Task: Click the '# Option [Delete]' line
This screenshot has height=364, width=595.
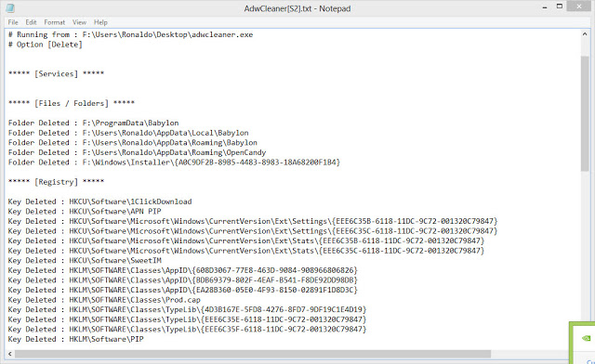Action: point(46,45)
